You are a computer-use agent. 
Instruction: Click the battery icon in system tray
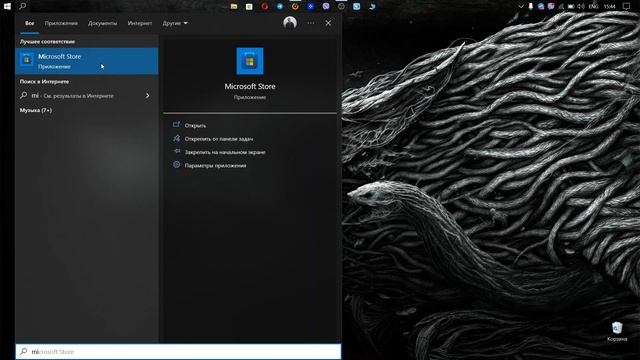coord(571,6)
